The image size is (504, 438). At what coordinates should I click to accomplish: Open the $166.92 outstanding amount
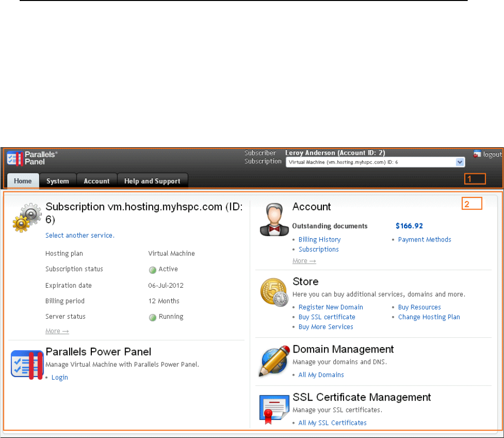point(409,226)
